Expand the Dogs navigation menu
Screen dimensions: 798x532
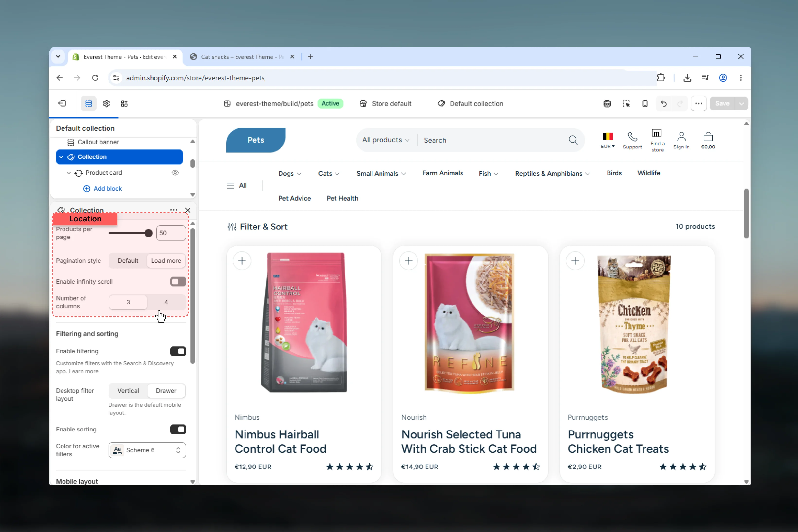290,173
